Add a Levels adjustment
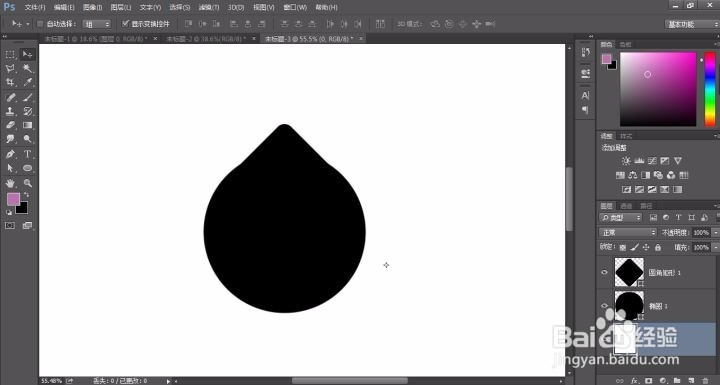The width and height of the screenshot is (720, 385). [639, 161]
